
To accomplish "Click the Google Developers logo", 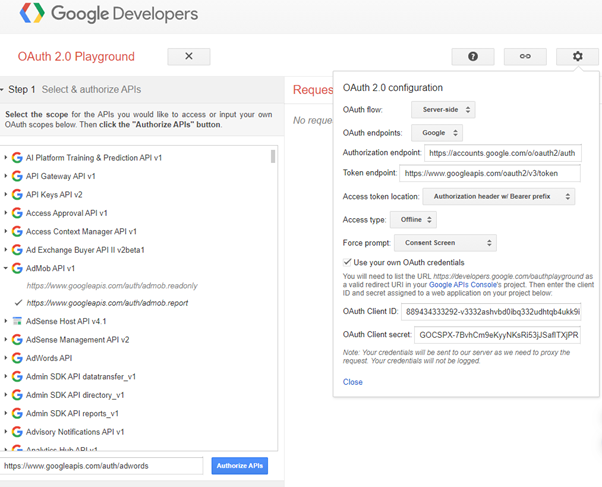I will click(109, 13).
